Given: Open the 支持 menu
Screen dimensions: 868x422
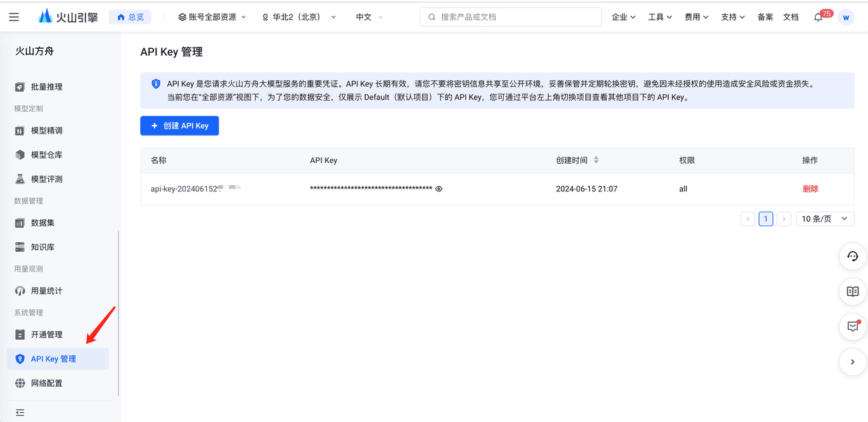Looking at the screenshot, I should pyautogui.click(x=733, y=17).
